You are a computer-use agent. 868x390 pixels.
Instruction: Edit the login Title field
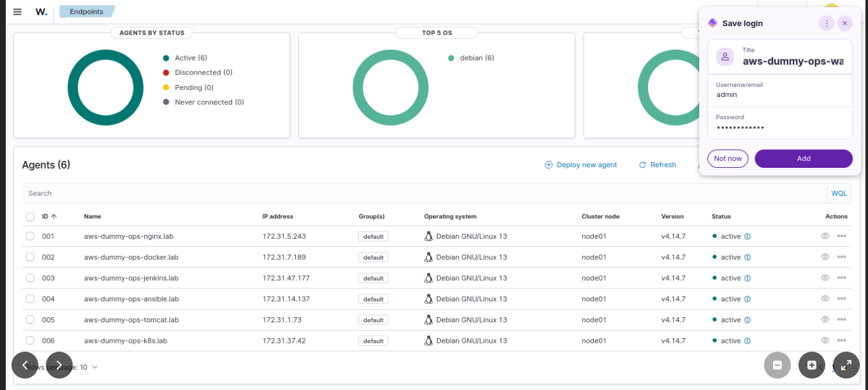[x=793, y=61]
